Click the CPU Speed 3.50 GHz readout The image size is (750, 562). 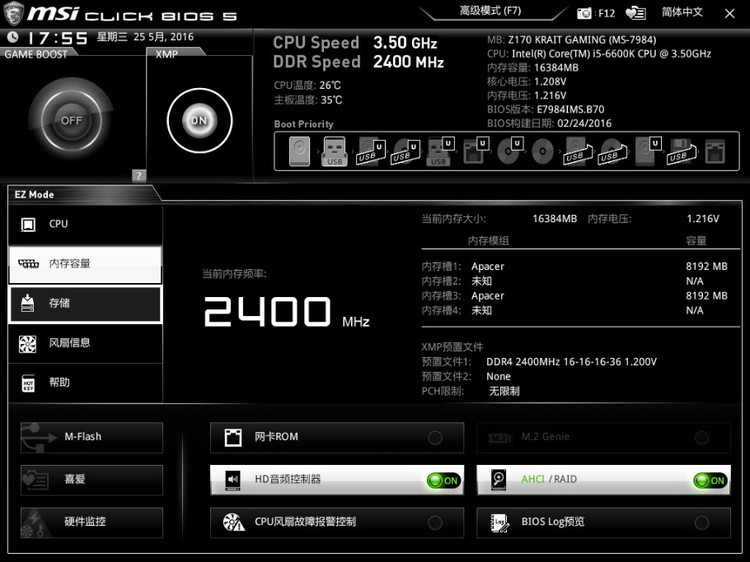point(355,43)
